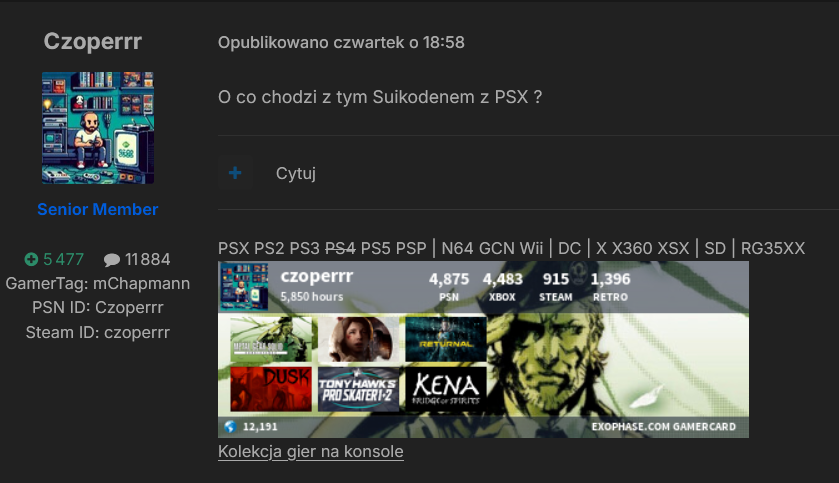
Task: Click the Cytuj quote button
Action: (x=296, y=173)
